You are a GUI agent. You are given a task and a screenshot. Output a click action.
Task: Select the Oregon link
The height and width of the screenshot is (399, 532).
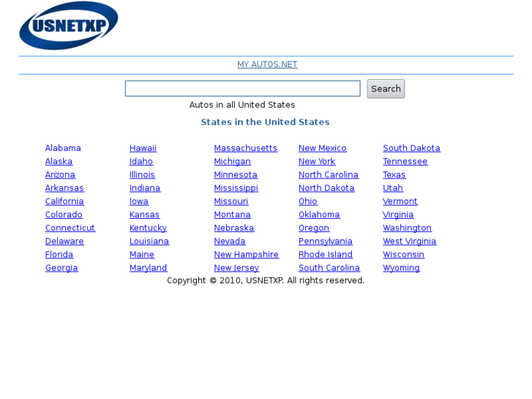coord(314,228)
